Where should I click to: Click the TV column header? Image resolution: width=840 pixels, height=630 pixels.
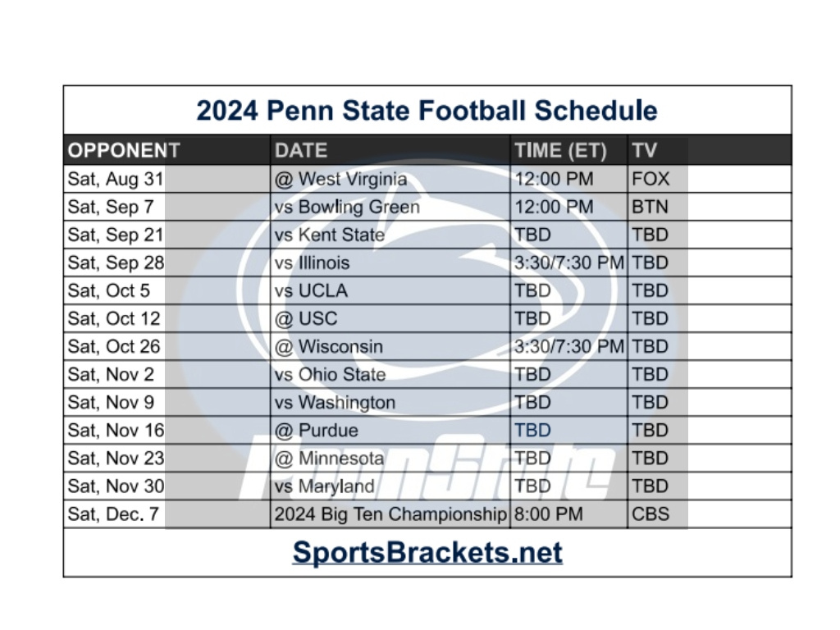[645, 151]
